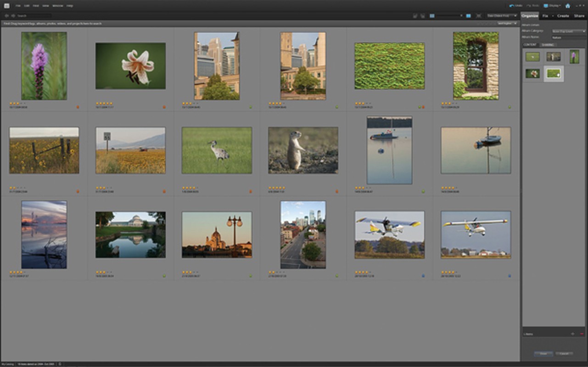
Task: Open the Save Options dropdown below toolbar
Action: click(507, 23)
